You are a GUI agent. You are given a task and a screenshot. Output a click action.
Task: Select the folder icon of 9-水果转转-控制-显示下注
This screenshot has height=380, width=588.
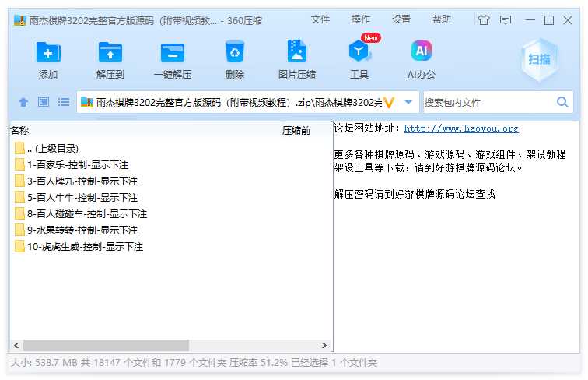(x=19, y=230)
